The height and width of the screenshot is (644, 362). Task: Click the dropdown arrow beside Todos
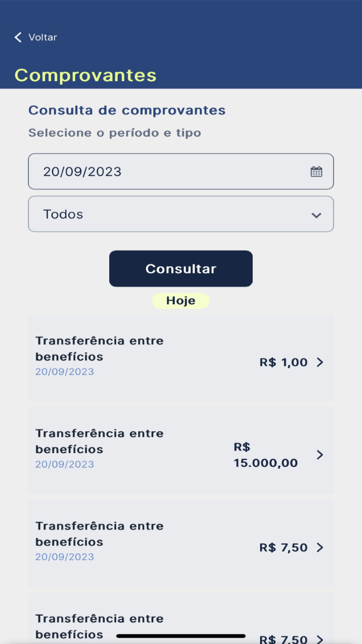coord(316,215)
